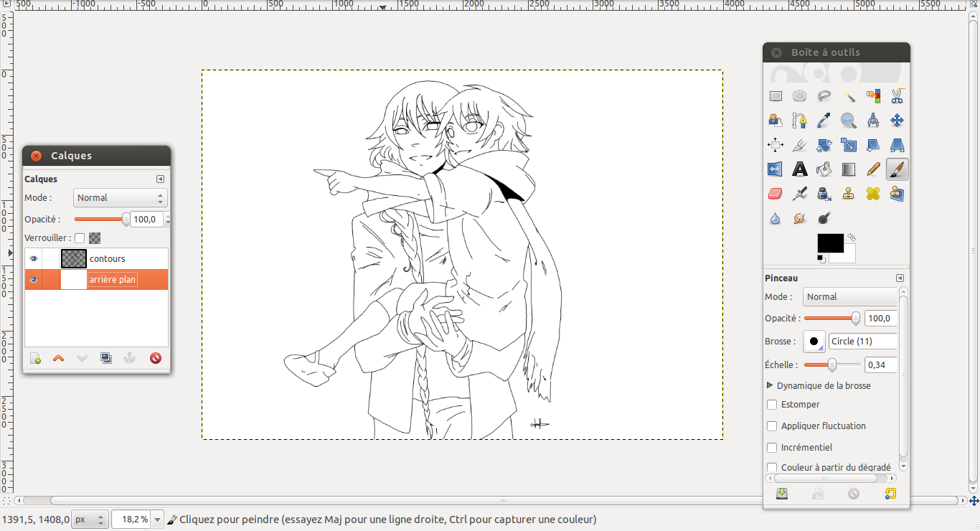Reset colors to default black and white
The height and width of the screenshot is (531, 980).
coord(821,258)
